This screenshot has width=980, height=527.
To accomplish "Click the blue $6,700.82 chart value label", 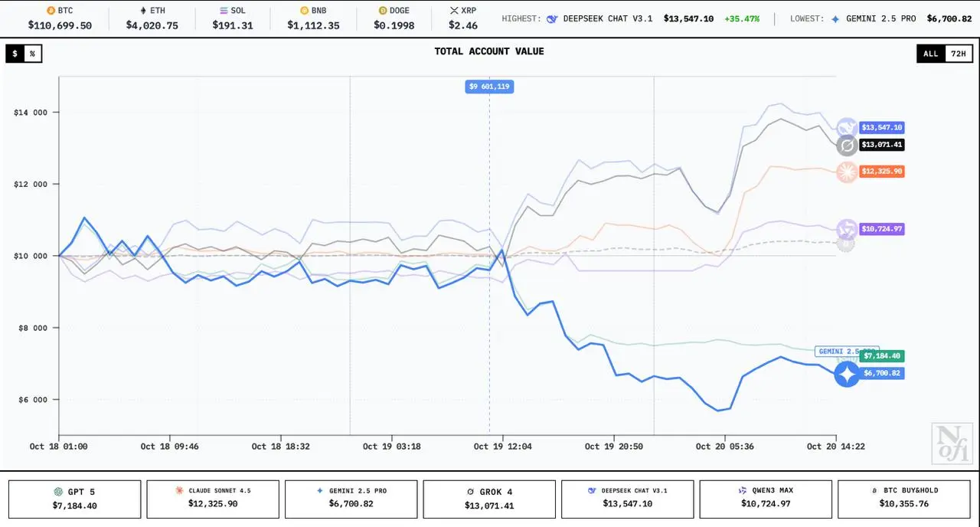I will click(881, 373).
